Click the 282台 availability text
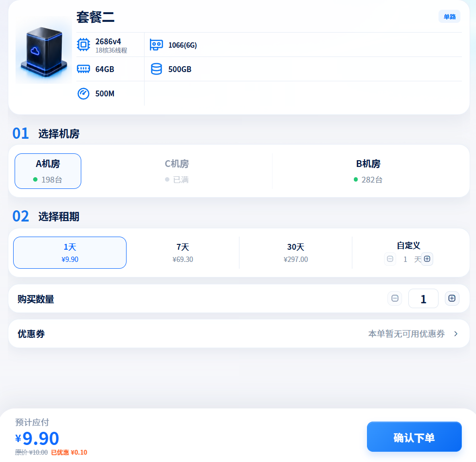This screenshot has width=476, height=462. 372,180
